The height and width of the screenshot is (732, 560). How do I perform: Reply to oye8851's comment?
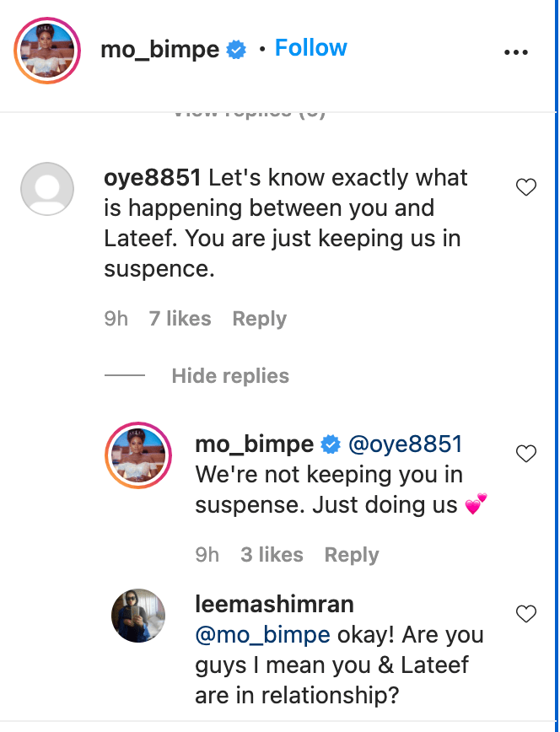click(x=259, y=319)
